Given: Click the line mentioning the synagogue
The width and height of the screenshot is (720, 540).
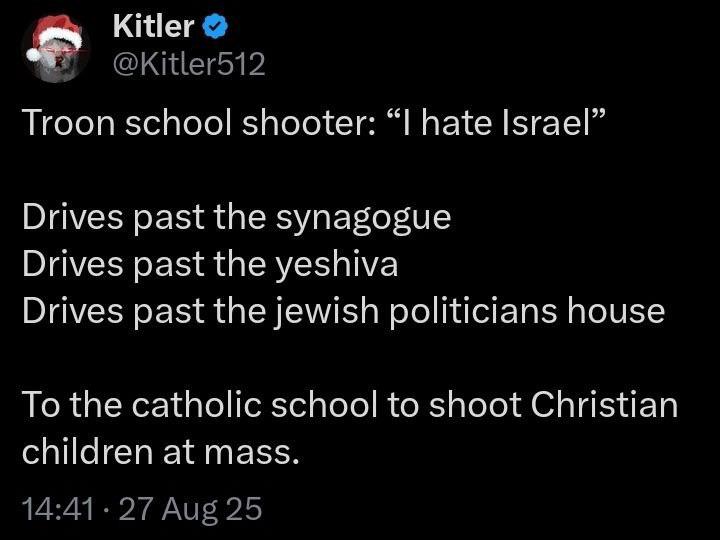Looking at the screenshot, I should click(236, 218).
